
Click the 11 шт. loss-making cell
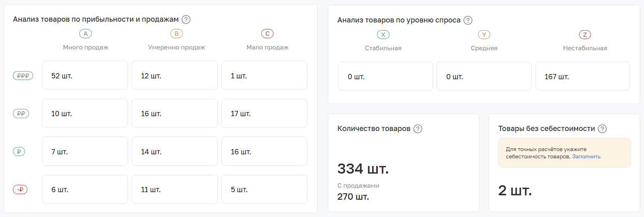click(x=175, y=189)
